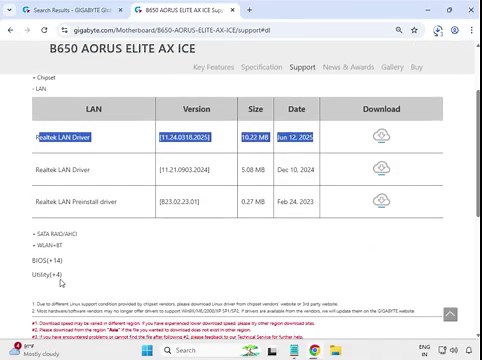
Task: Go forward in browser history
Action: coord(27,30)
